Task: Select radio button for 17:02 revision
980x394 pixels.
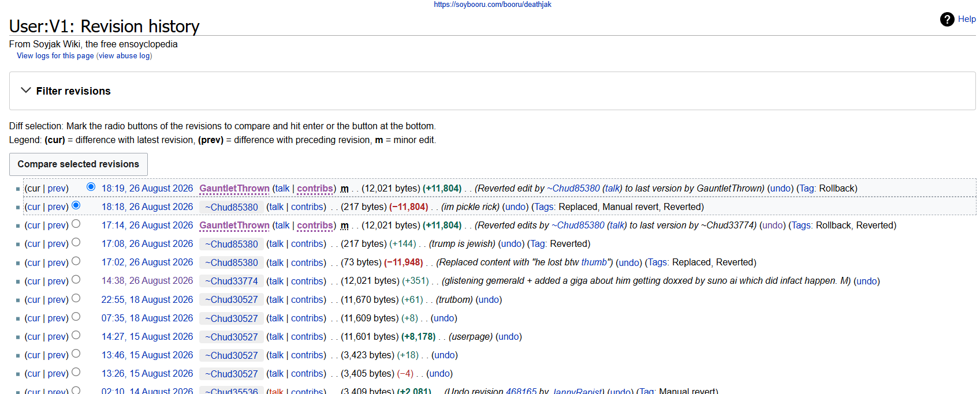Action: tap(76, 261)
